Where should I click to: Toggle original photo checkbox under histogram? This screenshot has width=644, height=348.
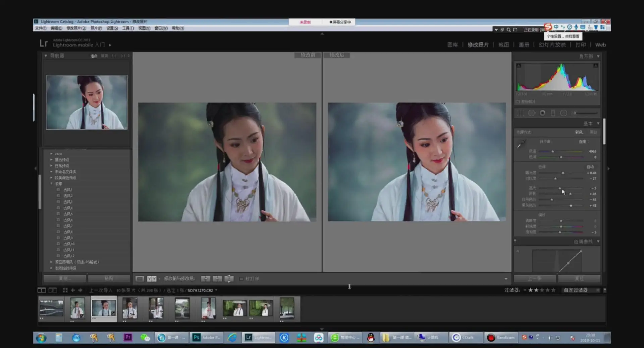(x=518, y=102)
